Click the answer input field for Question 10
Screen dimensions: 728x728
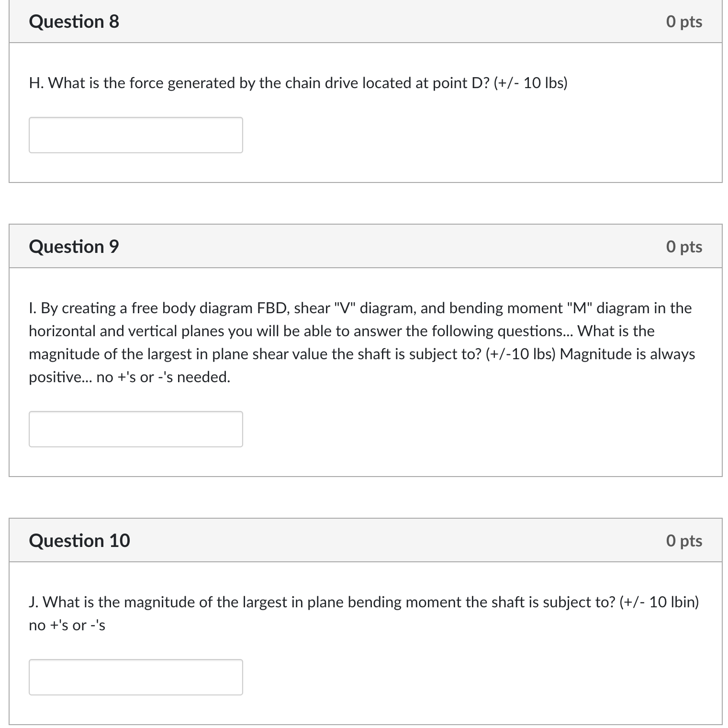(135, 677)
